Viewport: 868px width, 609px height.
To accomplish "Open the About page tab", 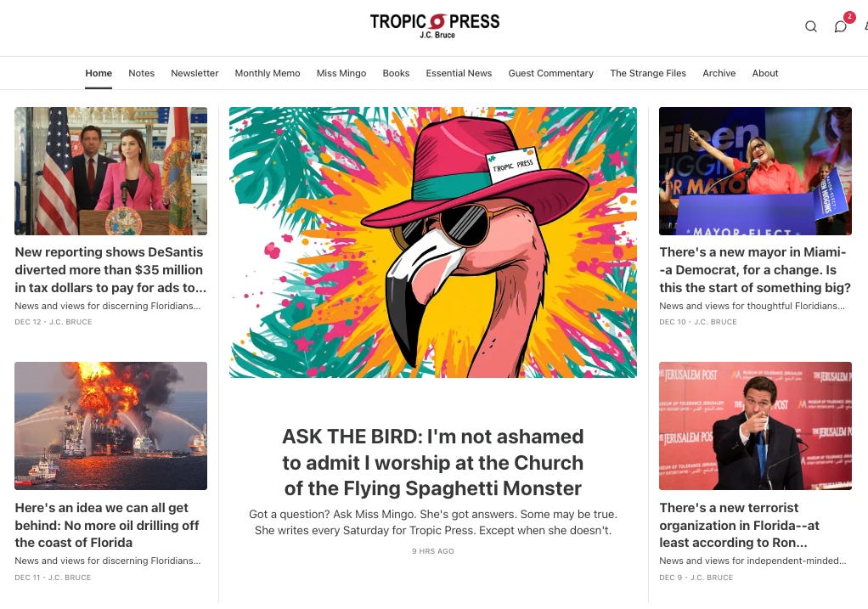I will pos(765,73).
